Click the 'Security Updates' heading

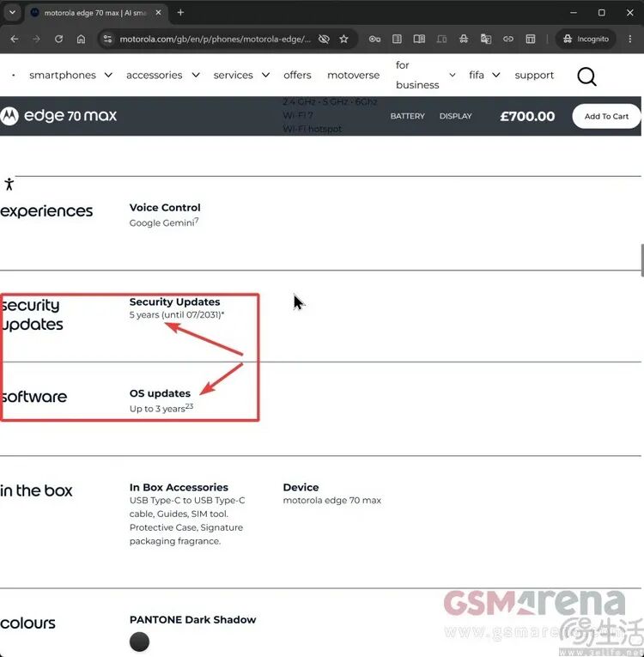(174, 301)
